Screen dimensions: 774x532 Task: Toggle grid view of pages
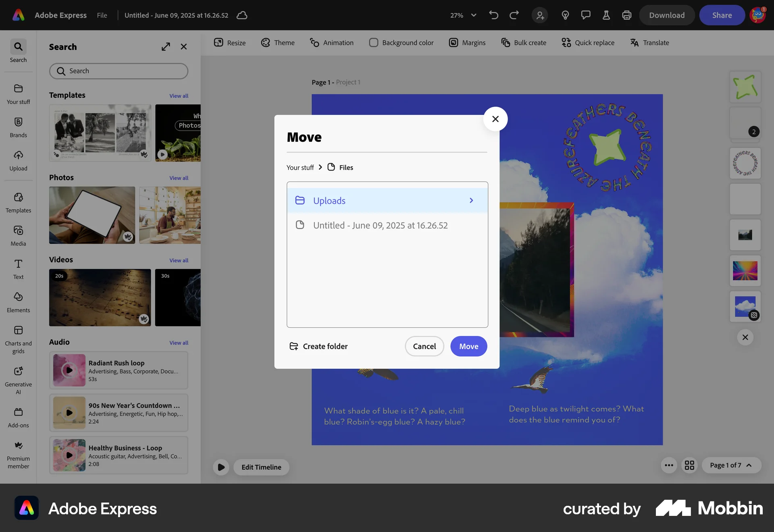[689, 465]
